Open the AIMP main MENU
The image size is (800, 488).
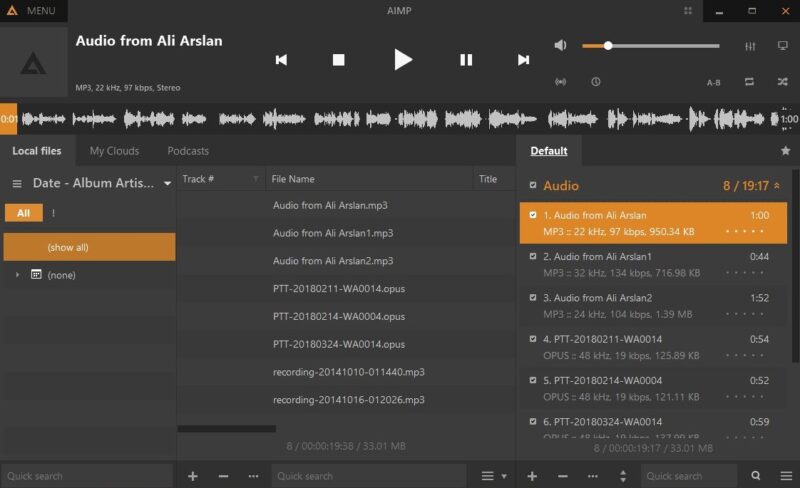click(33, 11)
